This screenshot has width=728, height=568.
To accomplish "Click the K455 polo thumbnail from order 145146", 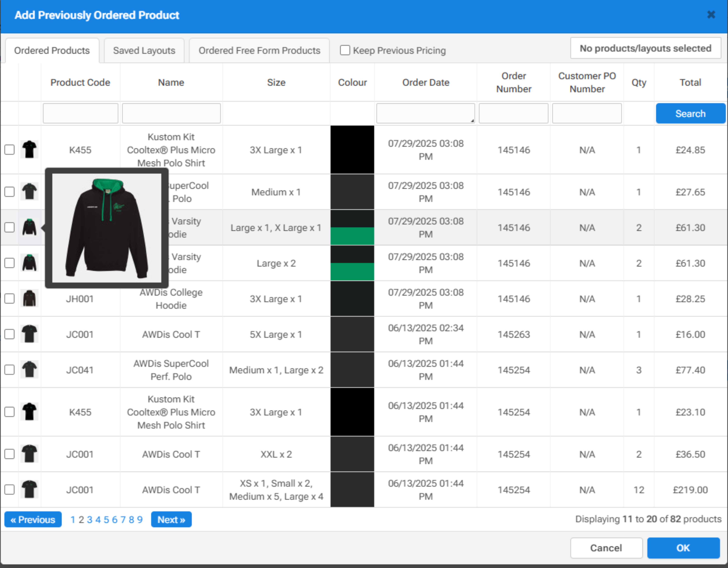I will (29, 150).
